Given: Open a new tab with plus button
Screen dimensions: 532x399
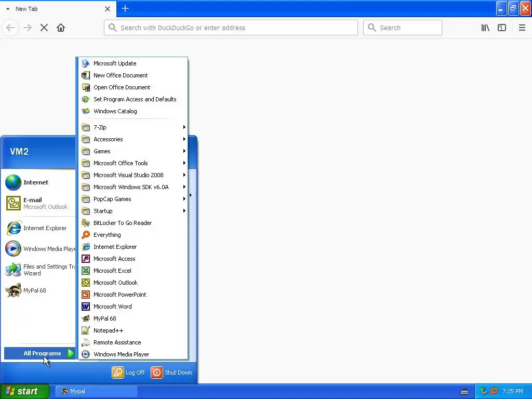Looking at the screenshot, I should tap(125, 8).
